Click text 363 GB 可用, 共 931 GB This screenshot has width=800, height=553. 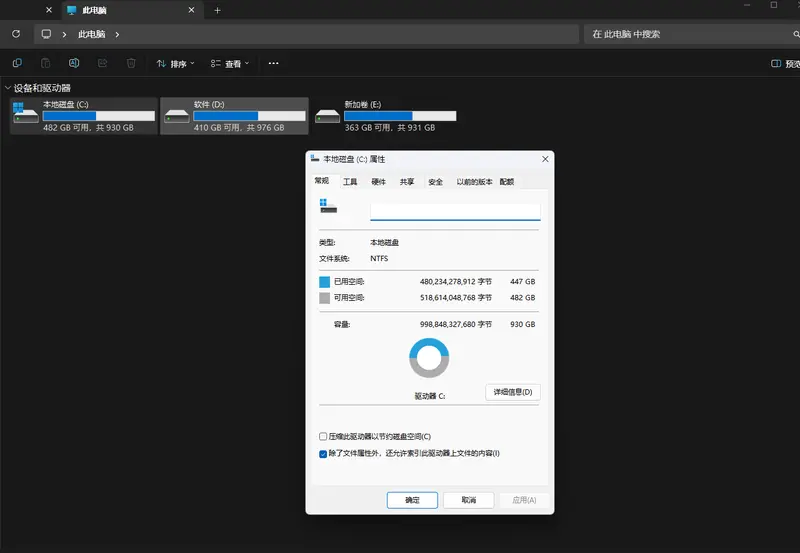(x=390, y=128)
